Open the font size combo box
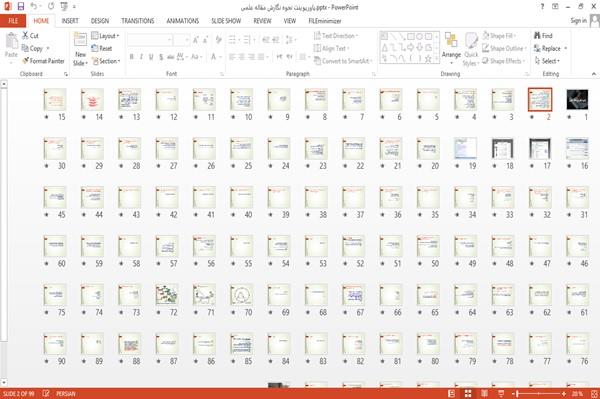 tap(182, 40)
